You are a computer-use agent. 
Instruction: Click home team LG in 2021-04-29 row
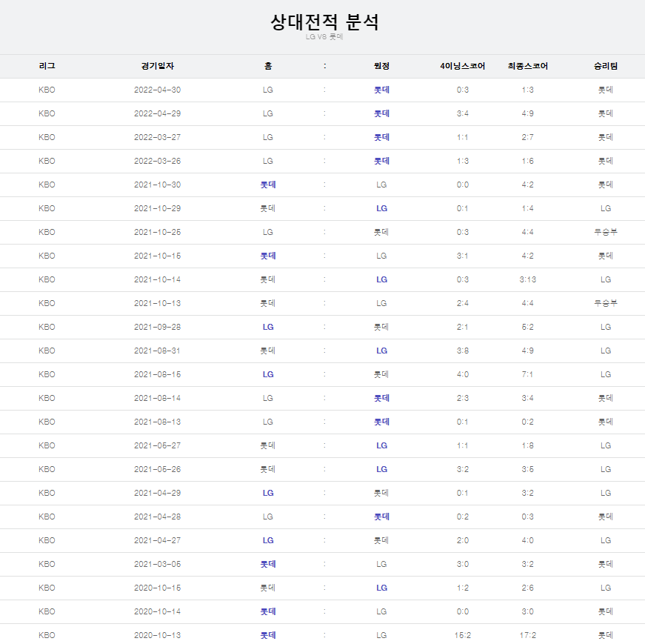pos(268,493)
